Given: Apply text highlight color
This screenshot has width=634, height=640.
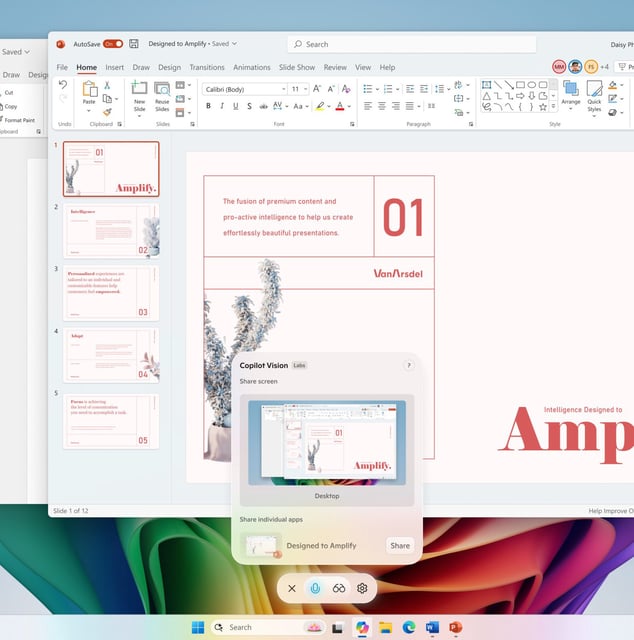Looking at the screenshot, I should tap(320, 106).
